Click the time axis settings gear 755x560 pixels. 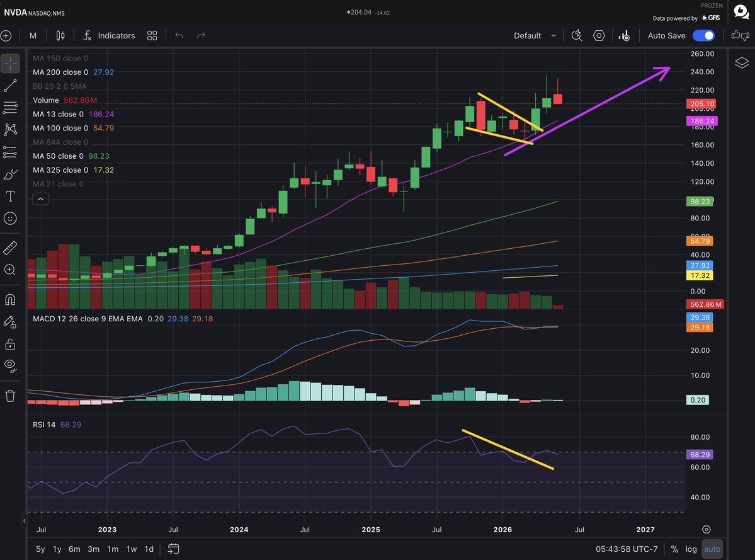coord(707,529)
